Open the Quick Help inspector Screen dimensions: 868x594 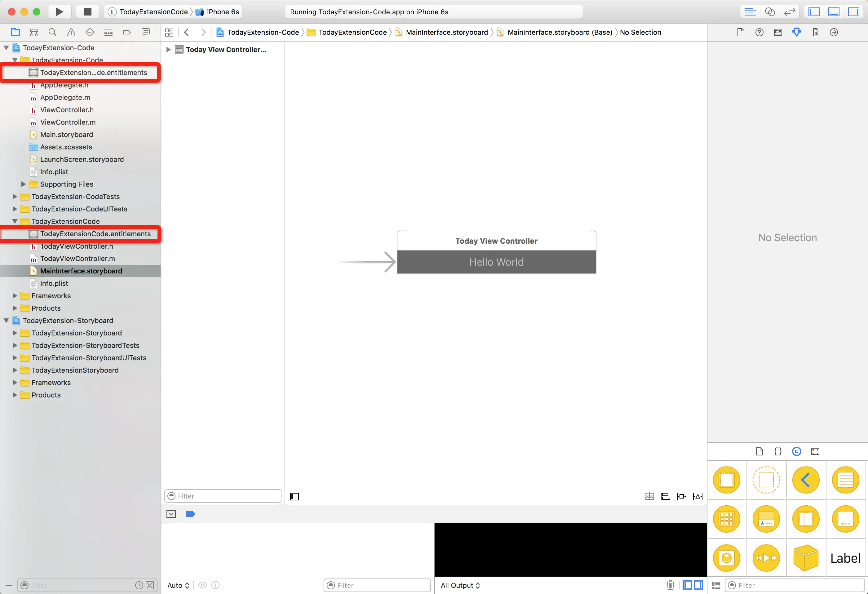(x=759, y=33)
